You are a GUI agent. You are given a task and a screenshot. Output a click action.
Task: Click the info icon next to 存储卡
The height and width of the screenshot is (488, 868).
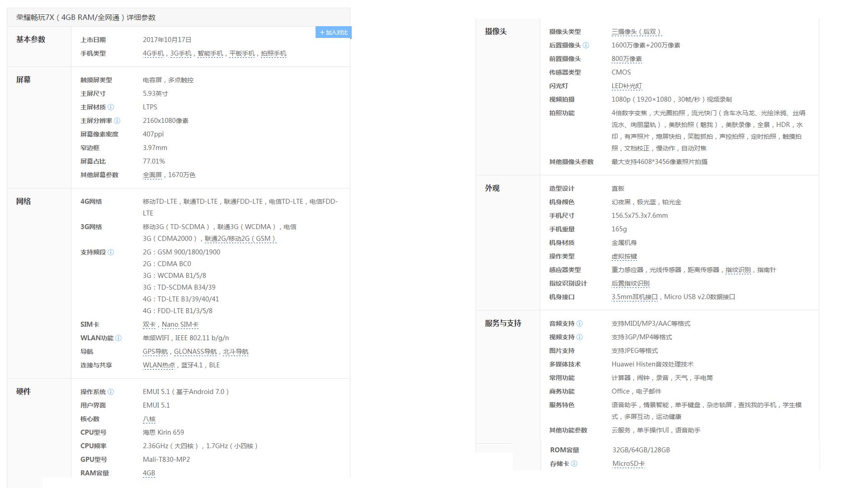(x=574, y=464)
